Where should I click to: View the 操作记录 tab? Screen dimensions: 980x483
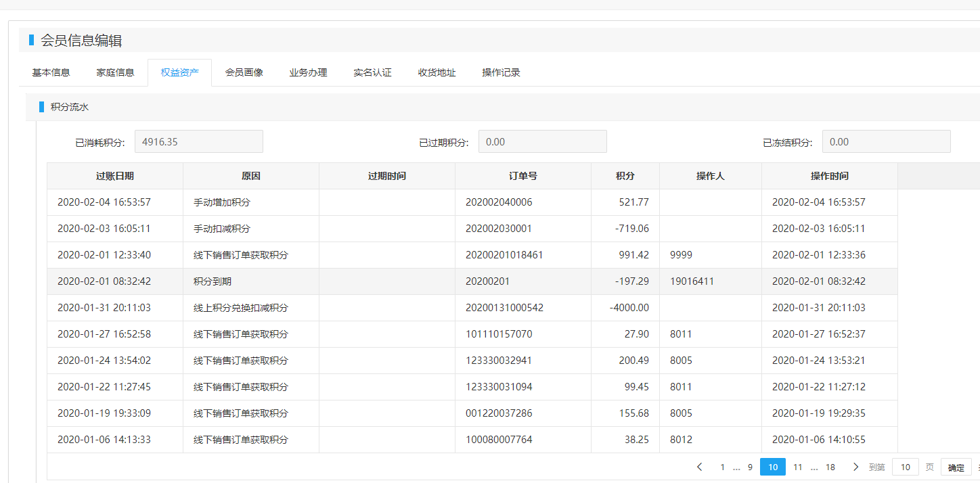click(x=501, y=72)
